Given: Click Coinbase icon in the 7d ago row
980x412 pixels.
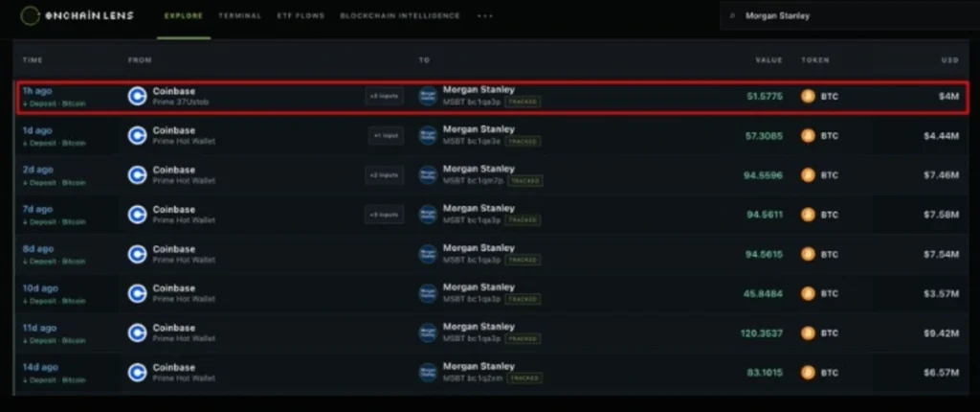Looking at the screenshot, I should click(x=137, y=215).
